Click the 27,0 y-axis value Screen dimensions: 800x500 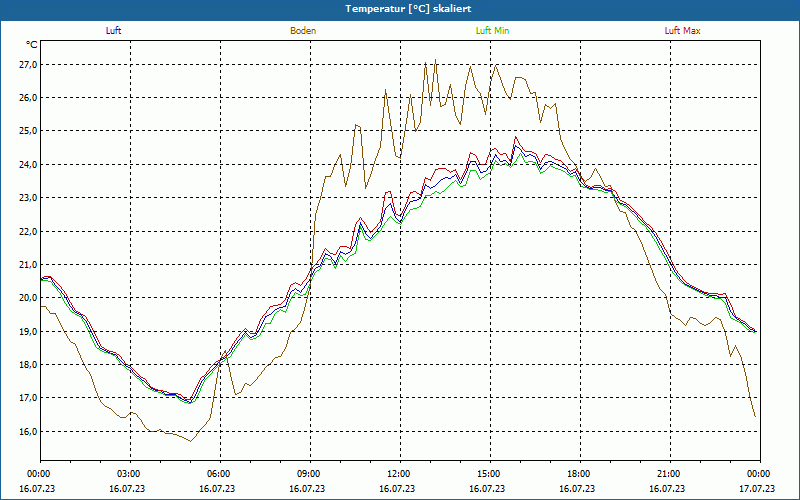pyautogui.click(x=28, y=64)
